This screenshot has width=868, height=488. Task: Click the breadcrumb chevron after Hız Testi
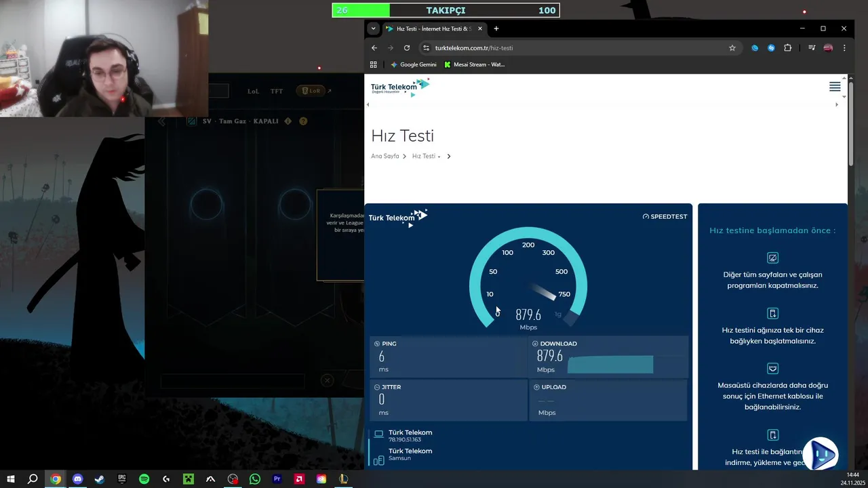448,157
